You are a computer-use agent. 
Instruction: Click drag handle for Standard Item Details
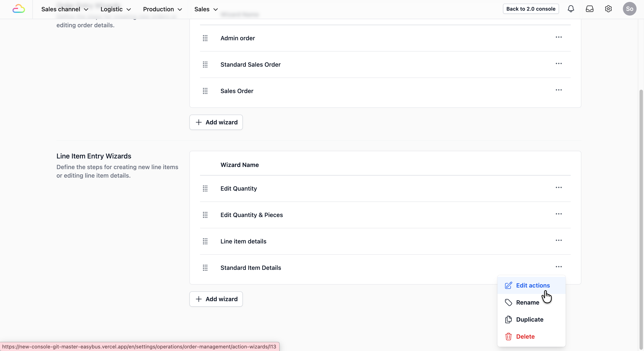coord(205,268)
